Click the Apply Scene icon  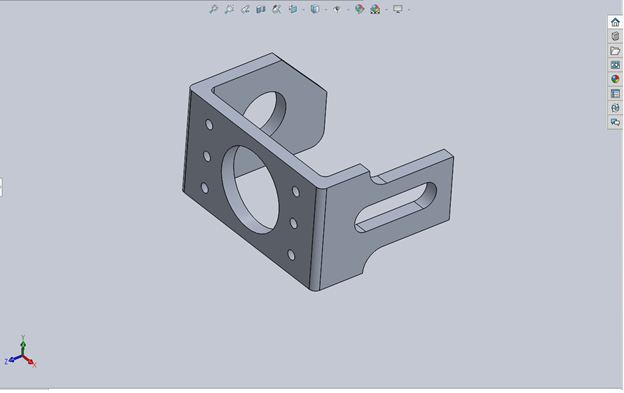click(x=375, y=9)
